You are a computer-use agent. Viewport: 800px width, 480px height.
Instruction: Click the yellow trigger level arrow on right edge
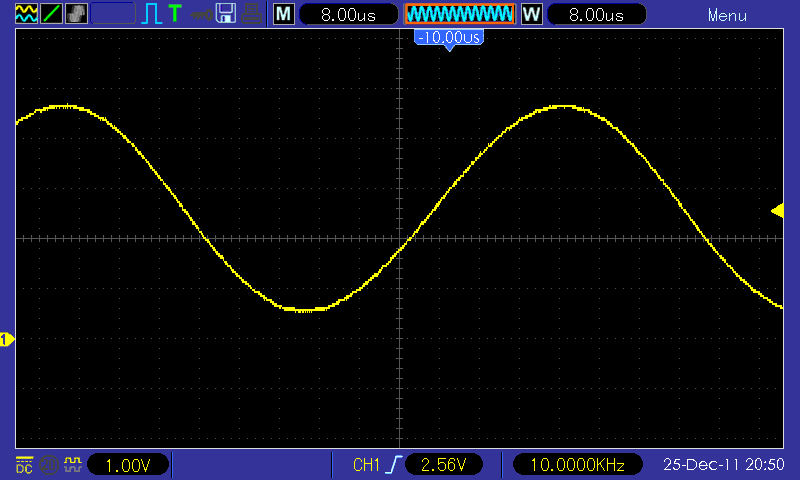click(776, 210)
